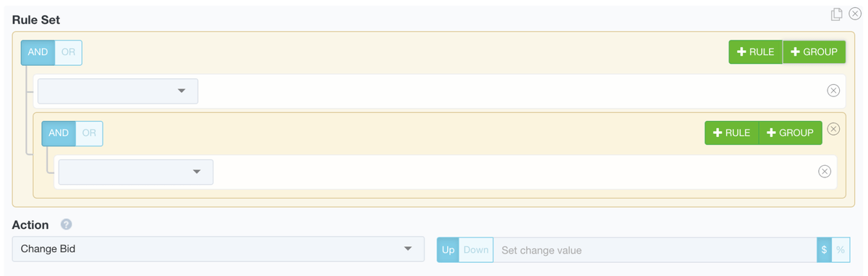
Task: Add a rule to nested group
Action: coord(732,133)
